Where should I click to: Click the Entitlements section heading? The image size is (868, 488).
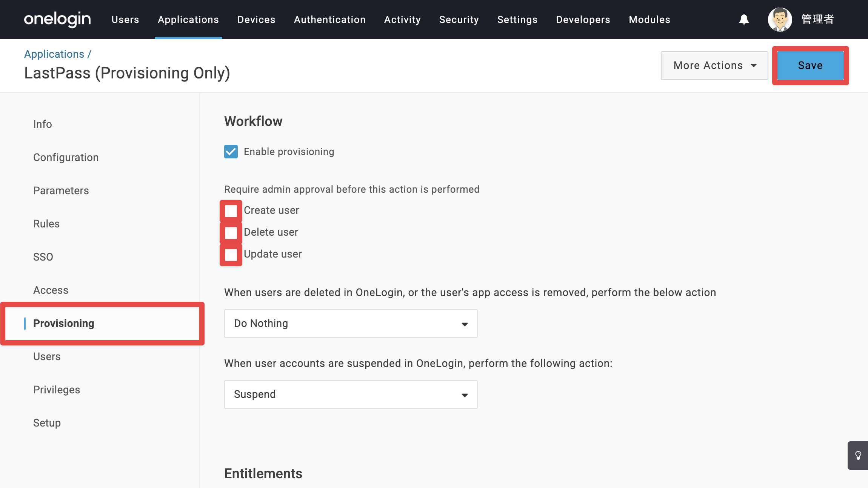[x=263, y=474]
